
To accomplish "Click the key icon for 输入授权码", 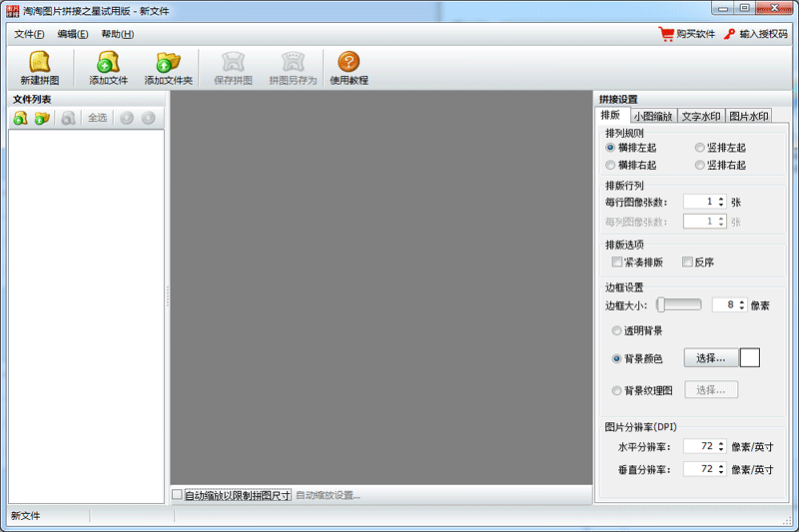I will tap(730, 34).
